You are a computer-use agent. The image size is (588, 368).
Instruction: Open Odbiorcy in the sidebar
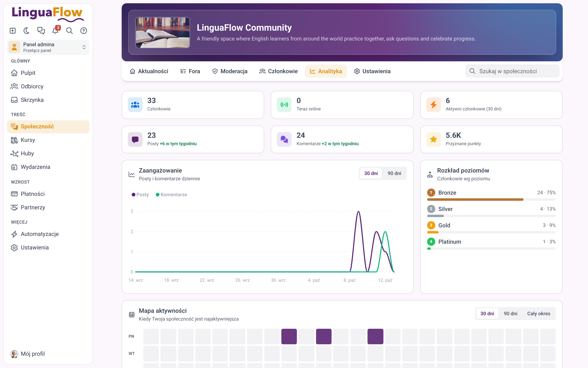click(x=48, y=86)
